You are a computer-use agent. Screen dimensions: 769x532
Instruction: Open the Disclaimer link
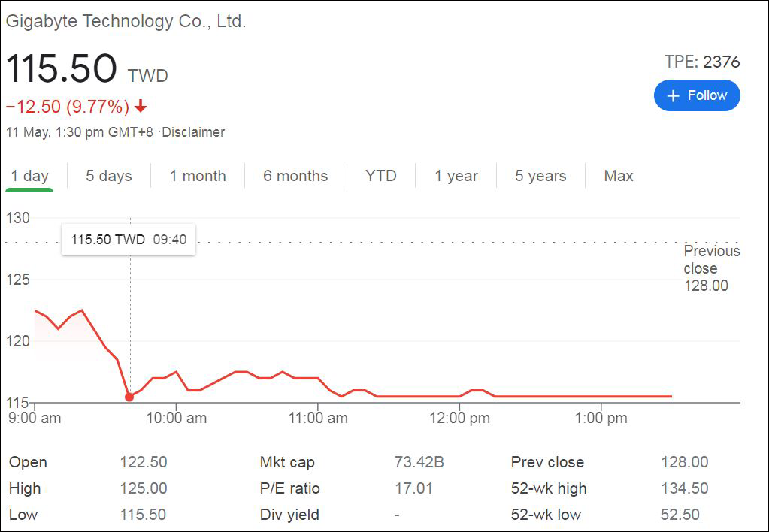(193, 132)
